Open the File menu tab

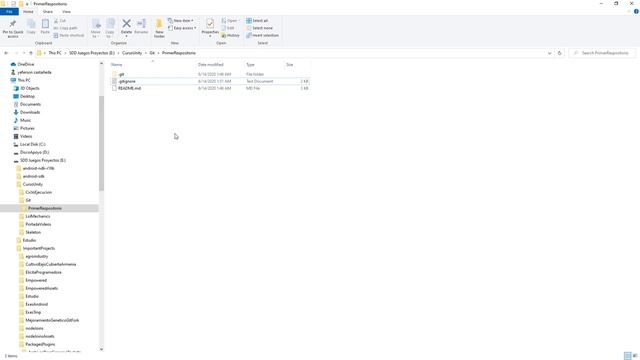click(9, 12)
